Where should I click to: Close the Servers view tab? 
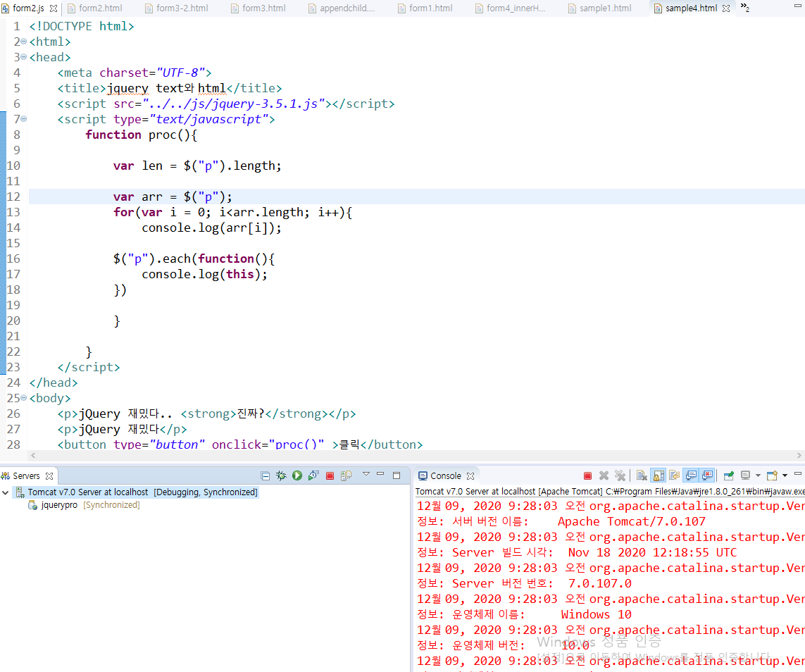(49, 476)
